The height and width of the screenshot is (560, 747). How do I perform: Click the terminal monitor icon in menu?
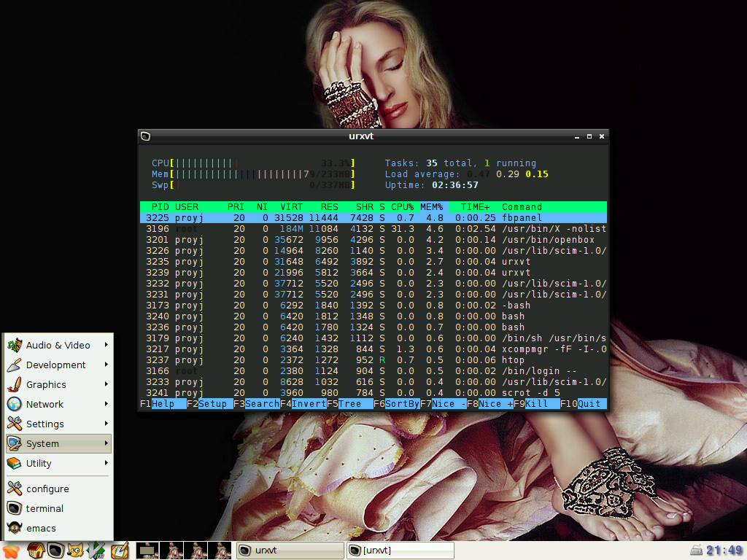pos(15,508)
